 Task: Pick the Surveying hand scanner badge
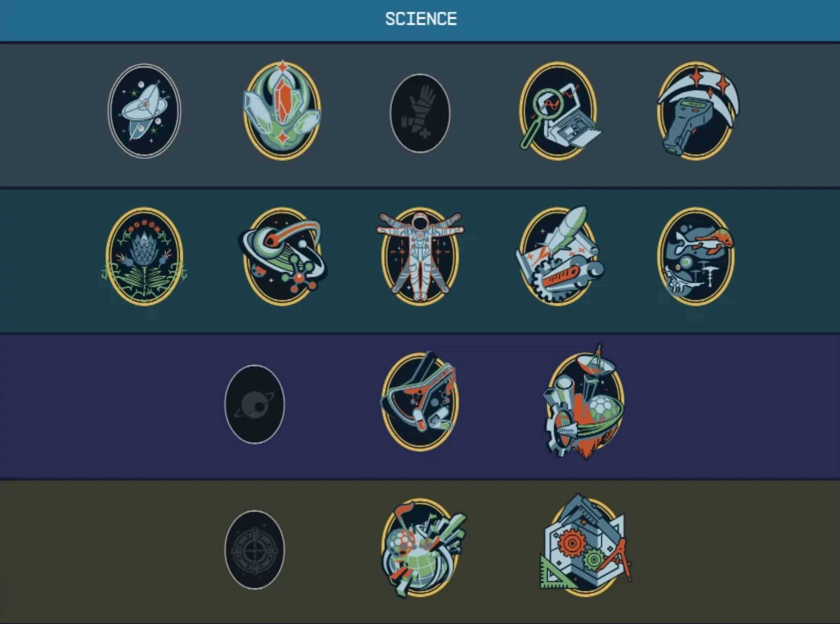coord(697,111)
